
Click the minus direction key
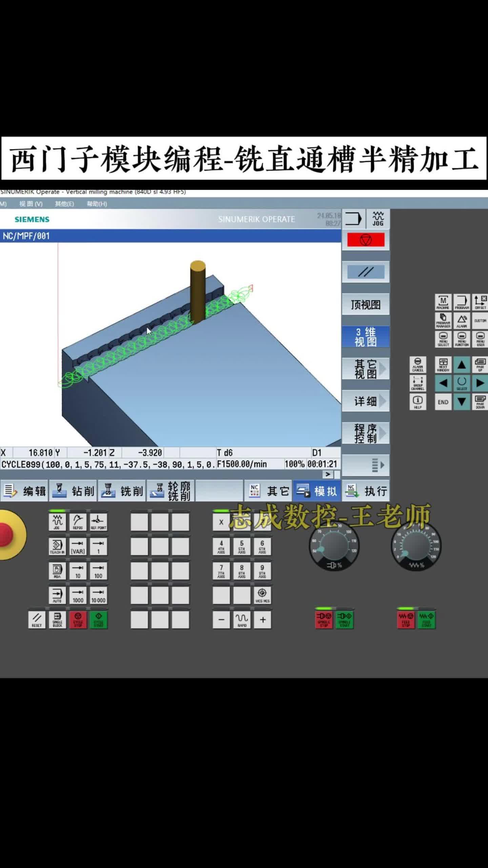[x=221, y=619]
